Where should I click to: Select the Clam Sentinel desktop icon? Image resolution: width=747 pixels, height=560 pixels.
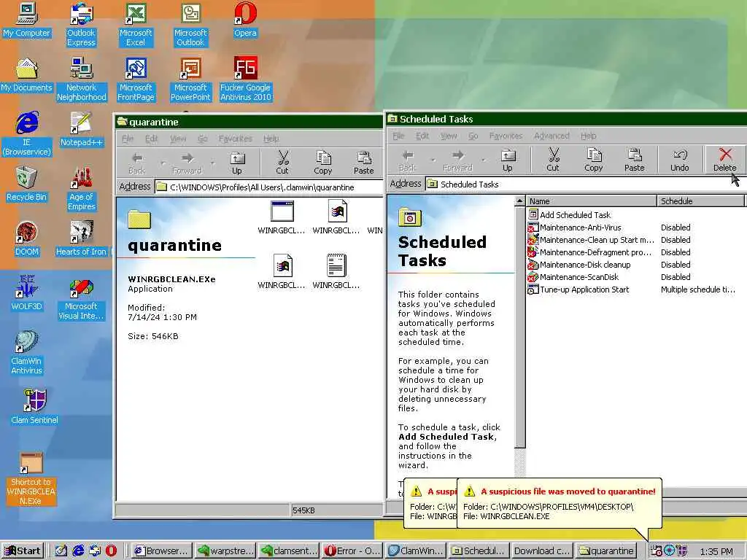click(34, 406)
